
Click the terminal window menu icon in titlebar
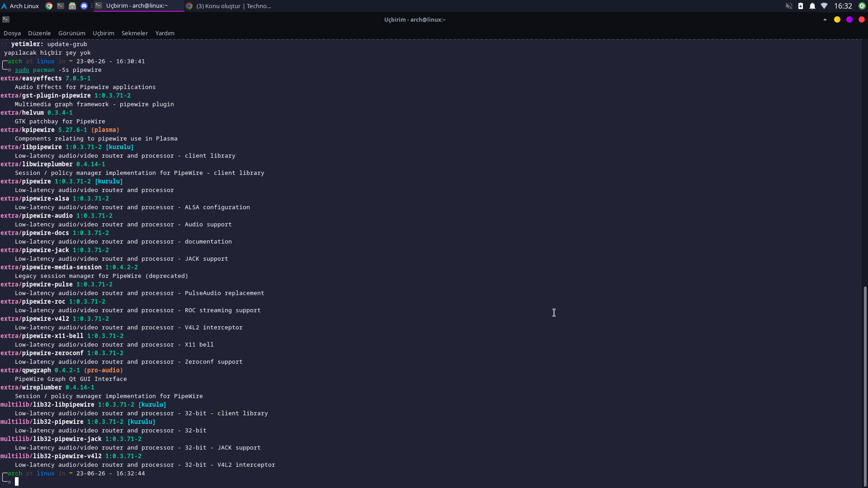click(6, 19)
